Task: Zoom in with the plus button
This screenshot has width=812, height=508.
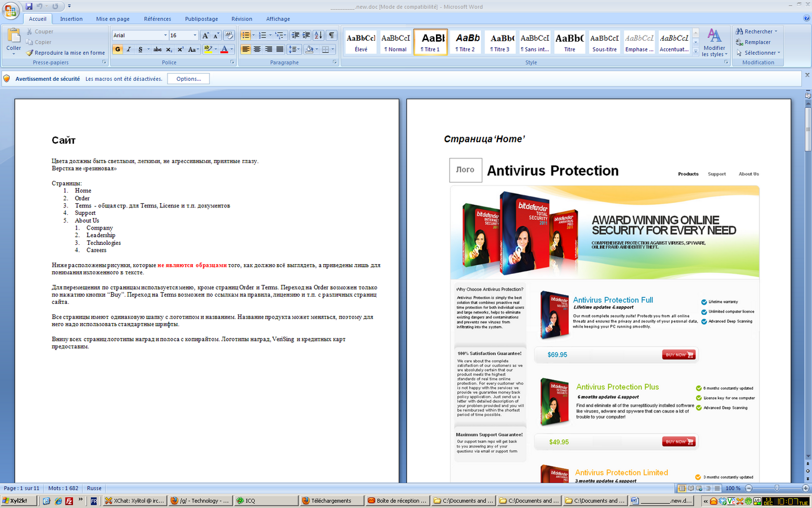Action: click(x=805, y=488)
